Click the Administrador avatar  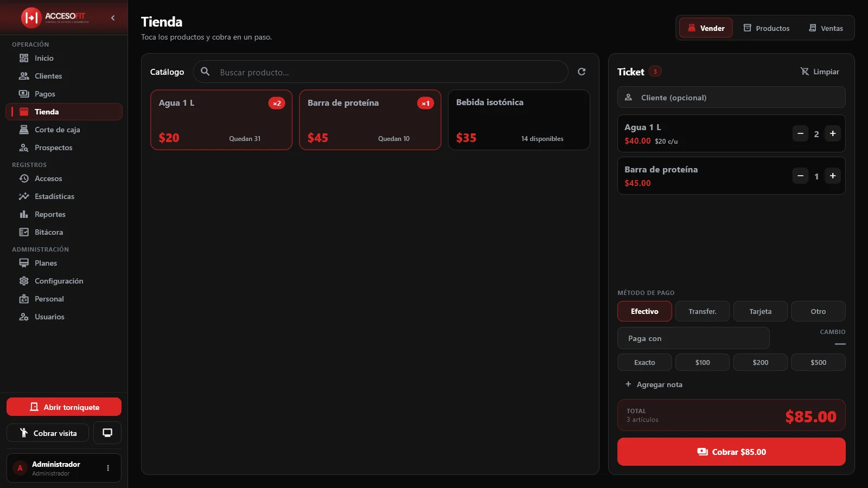click(x=20, y=468)
